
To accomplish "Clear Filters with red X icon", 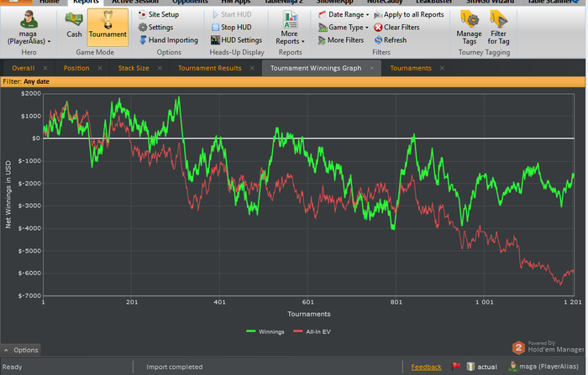I will (x=396, y=28).
